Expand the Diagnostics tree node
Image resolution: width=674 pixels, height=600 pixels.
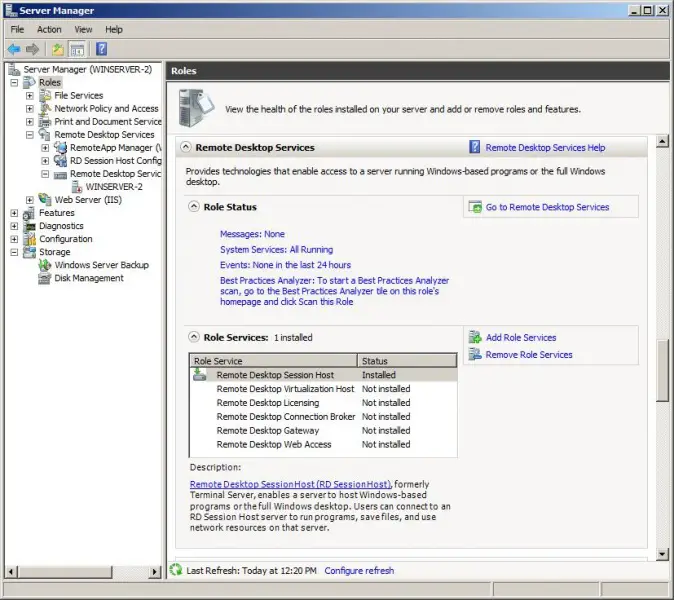pyautogui.click(x=14, y=226)
